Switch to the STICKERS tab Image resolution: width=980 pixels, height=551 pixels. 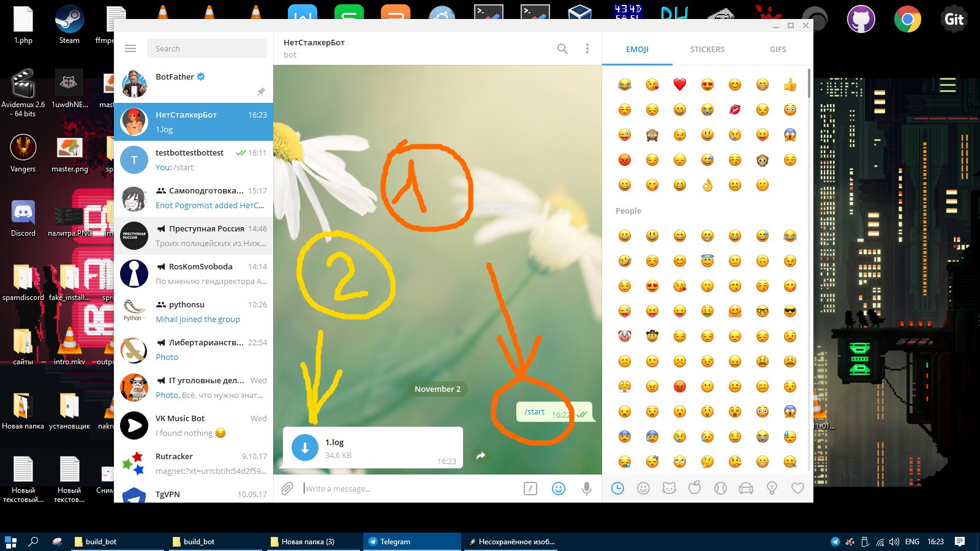707,49
